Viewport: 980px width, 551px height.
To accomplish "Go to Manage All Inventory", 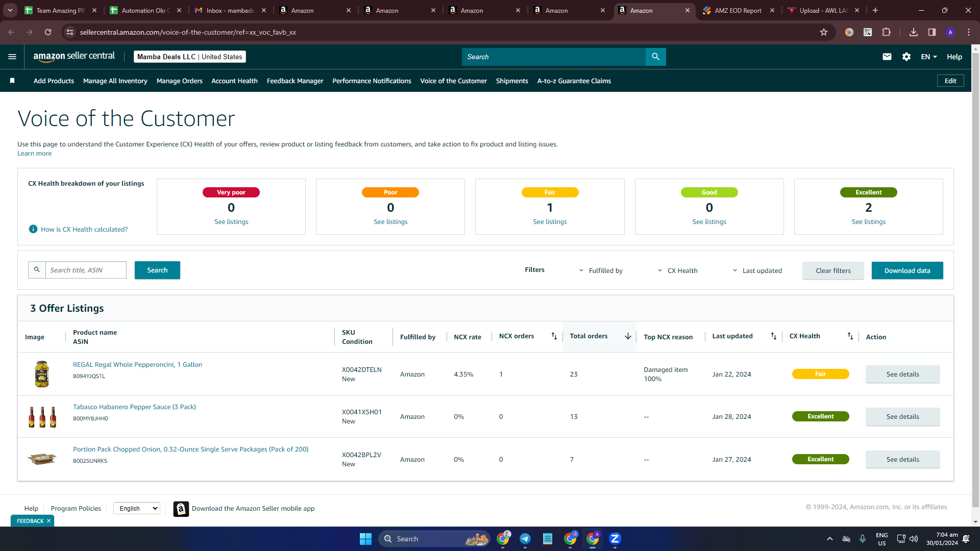I will tap(115, 81).
